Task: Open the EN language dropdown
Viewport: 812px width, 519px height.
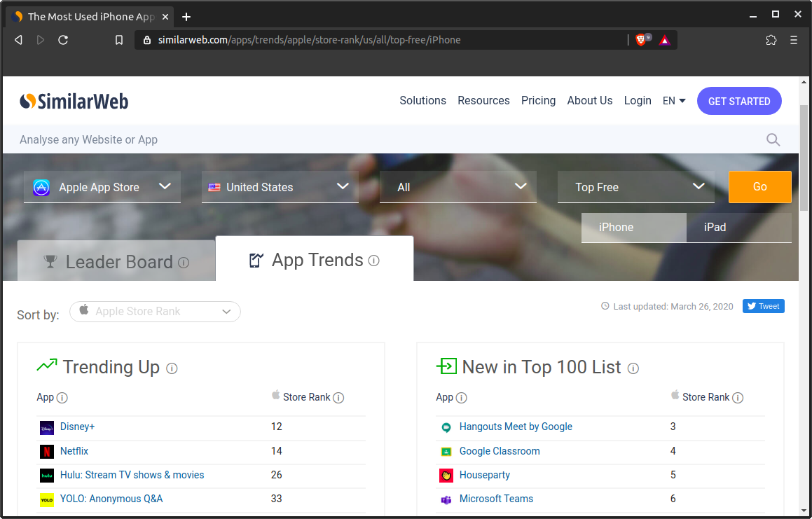Action: pyautogui.click(x=674, y=101)
